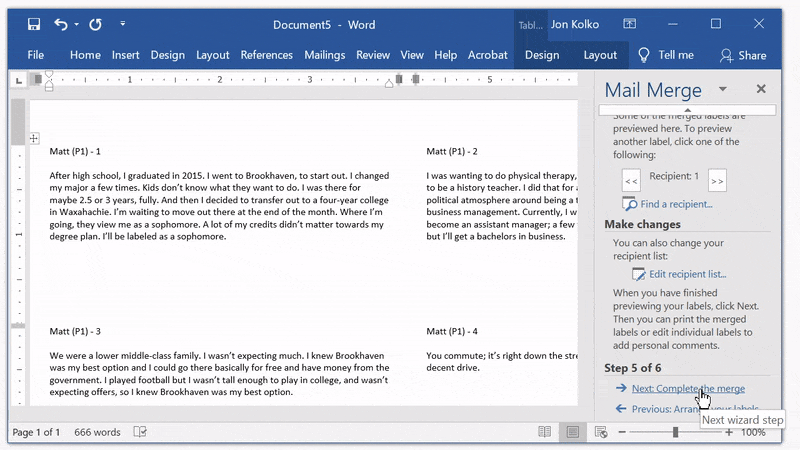Open the Undo history dropdown arrow
Viewport: 800px width, 450px height.
click(77, 24)
